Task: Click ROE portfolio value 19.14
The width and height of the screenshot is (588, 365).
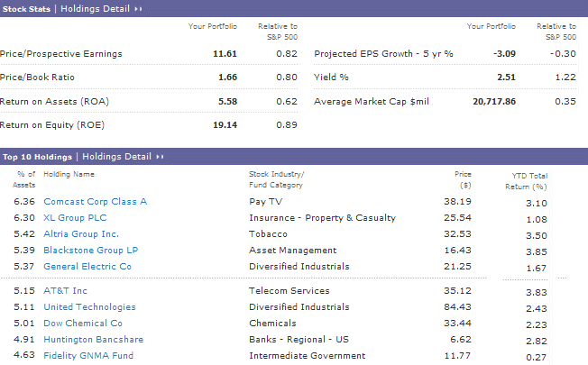Action: click(x=225, y=125)
